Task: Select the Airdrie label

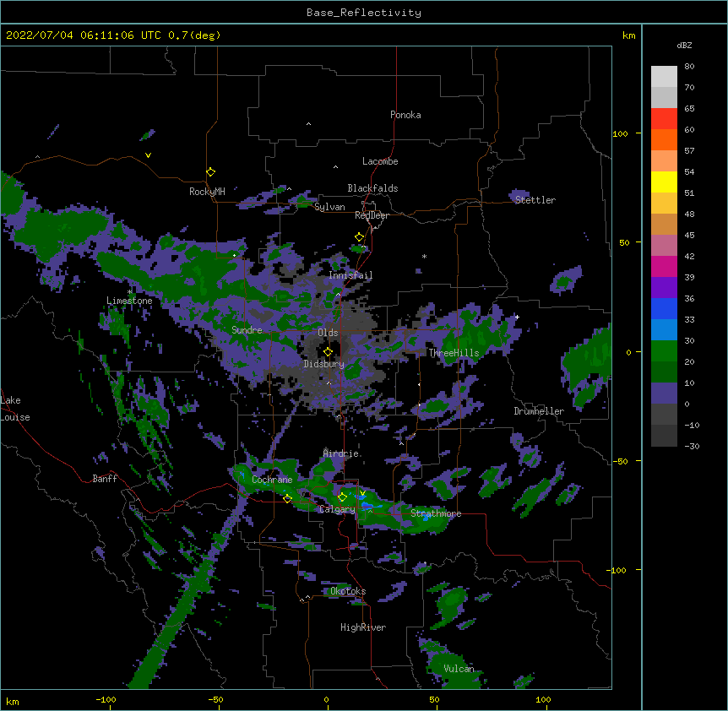Action: coord(341,453)
